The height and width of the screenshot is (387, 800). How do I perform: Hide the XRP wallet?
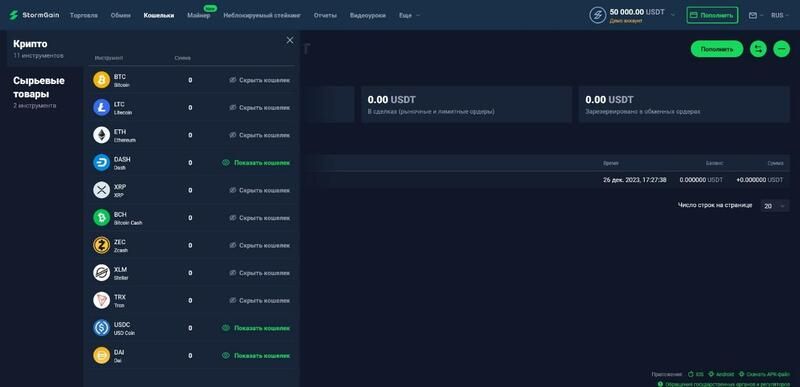pos(260,190)
